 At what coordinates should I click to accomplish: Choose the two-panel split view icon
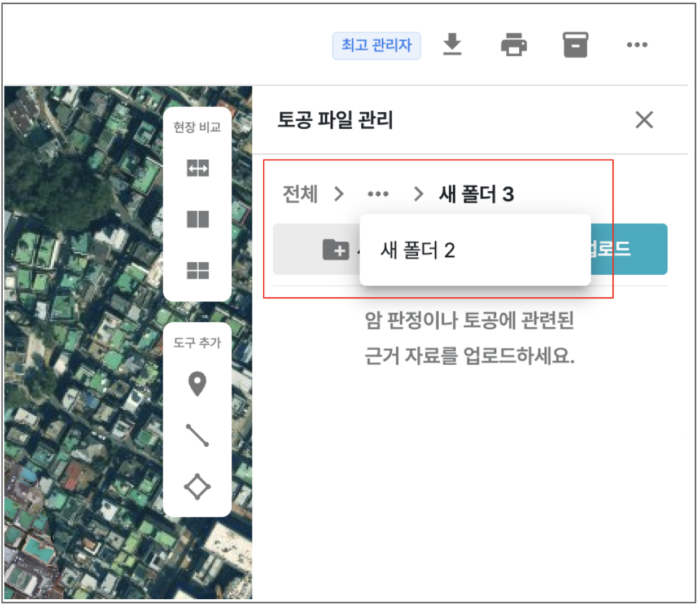198,219
